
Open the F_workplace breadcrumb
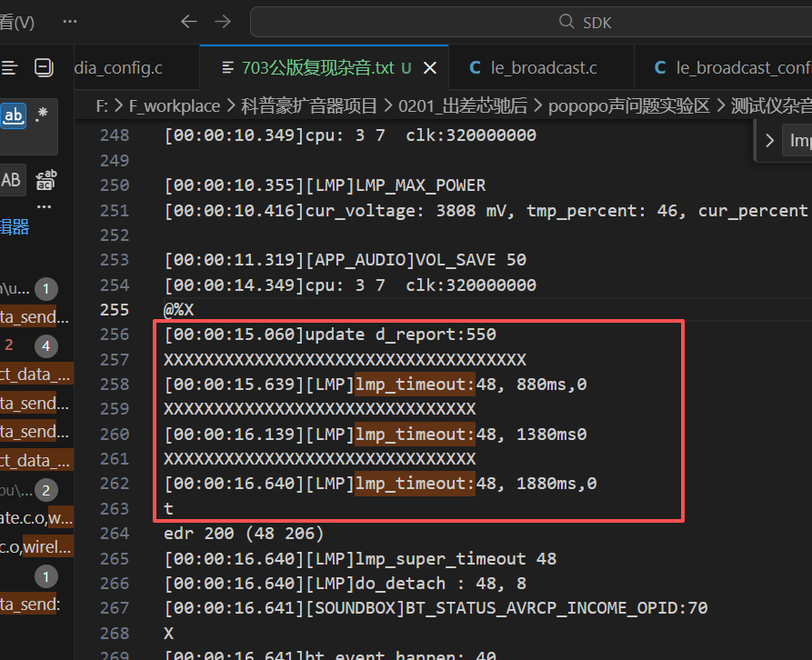pyautogui.click(x=175, y=106)
